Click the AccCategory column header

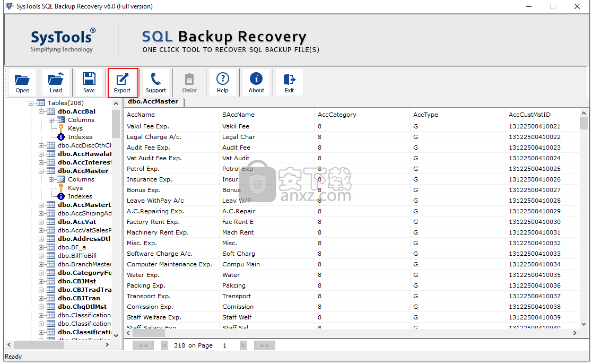point(362,115)
